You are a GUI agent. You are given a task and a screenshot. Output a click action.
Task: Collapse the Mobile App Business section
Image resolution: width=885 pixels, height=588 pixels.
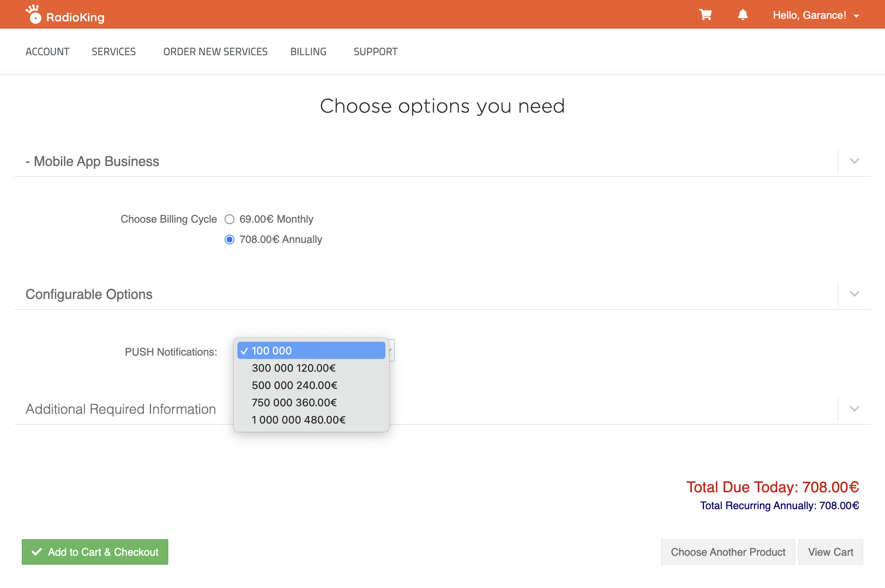tap(854, 161)
